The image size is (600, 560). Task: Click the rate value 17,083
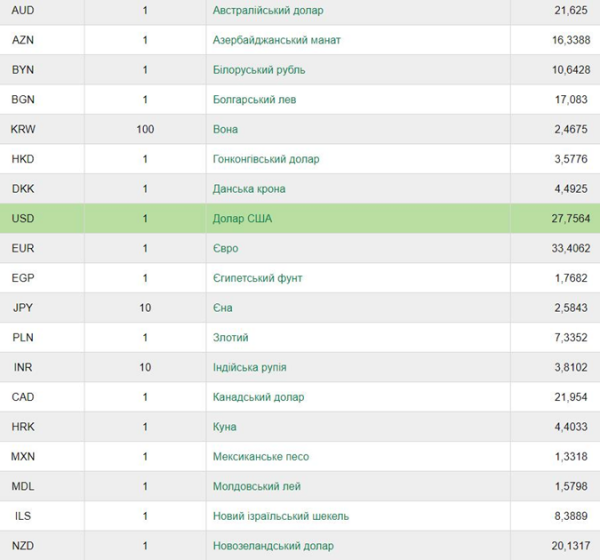[x=571, y=100]
